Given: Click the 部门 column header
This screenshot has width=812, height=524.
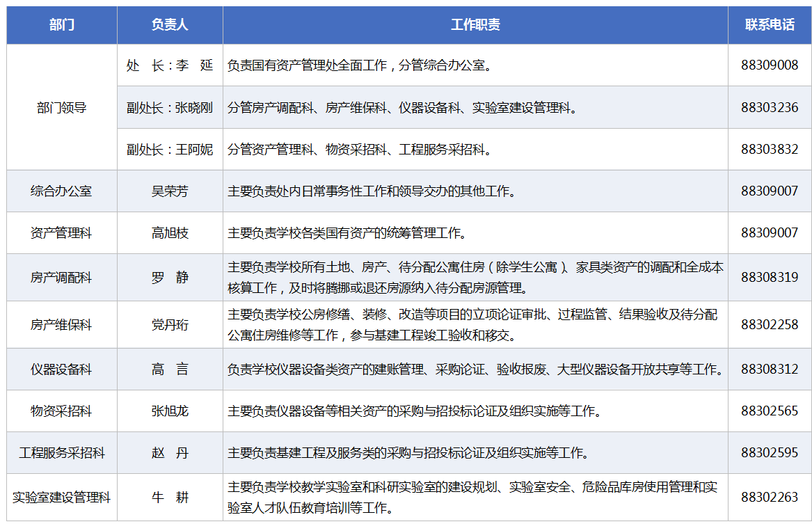Looking at the screenshot, I should pos(62,25).
